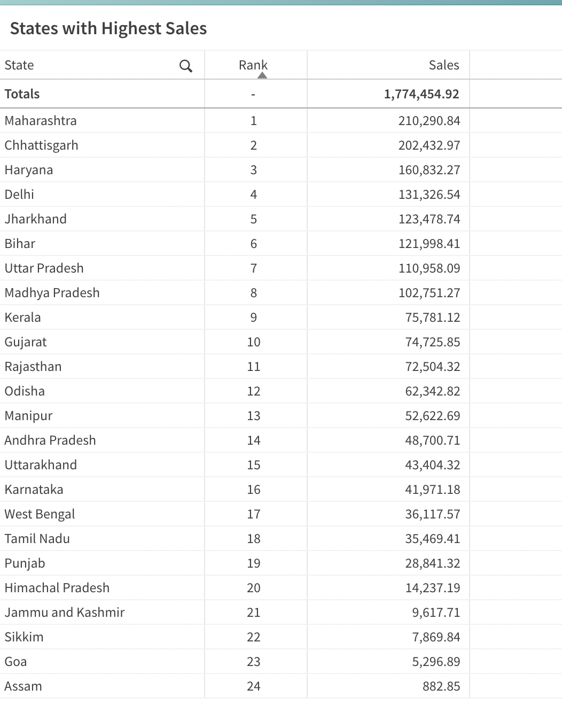Select Haryana in the State column
562x728 pixels.
click(x=29, y=169)
